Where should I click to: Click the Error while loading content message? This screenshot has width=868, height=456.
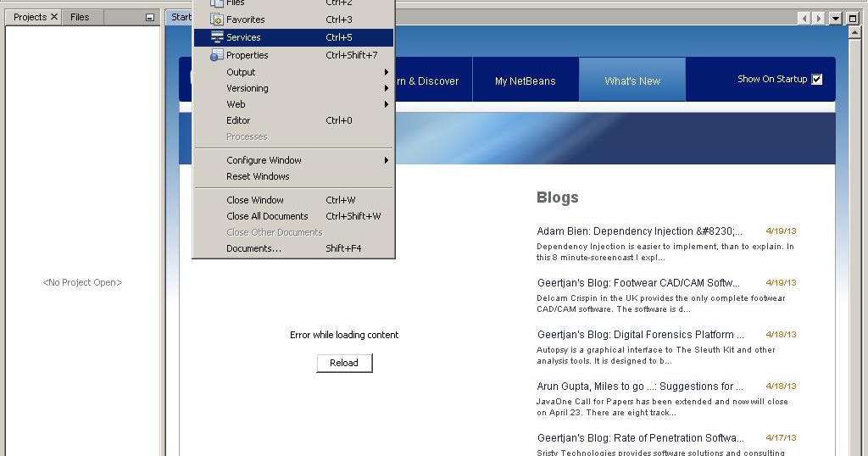pyautogui.click(x=344, y=335)
